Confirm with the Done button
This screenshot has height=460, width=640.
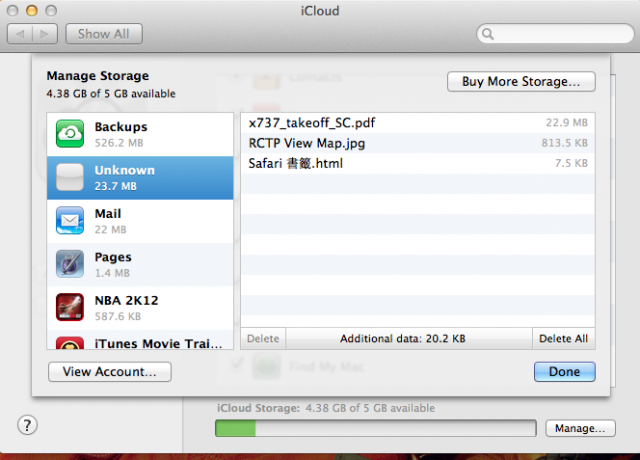coord(564,372)
